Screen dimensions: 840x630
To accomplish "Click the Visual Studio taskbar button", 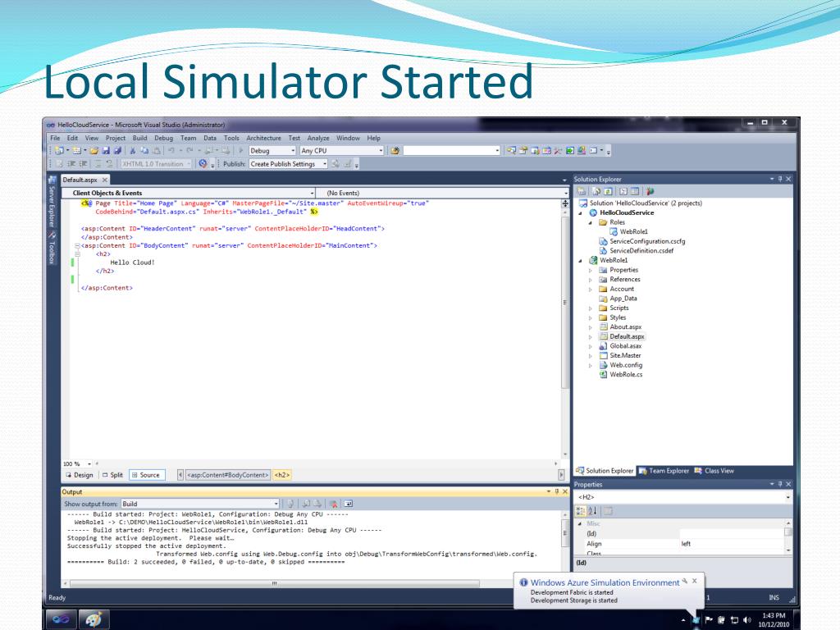I will pyautogui.click(x=61, y=619).
